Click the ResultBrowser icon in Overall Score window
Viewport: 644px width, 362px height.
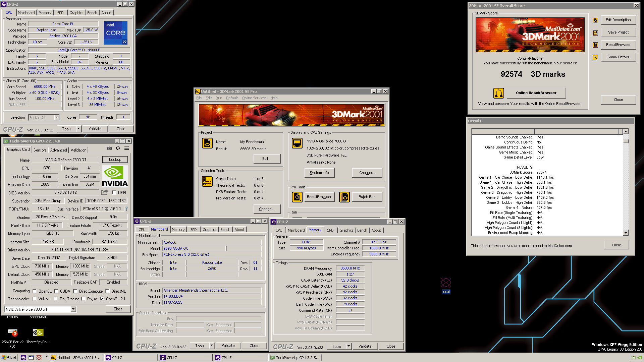click(595, 45)
